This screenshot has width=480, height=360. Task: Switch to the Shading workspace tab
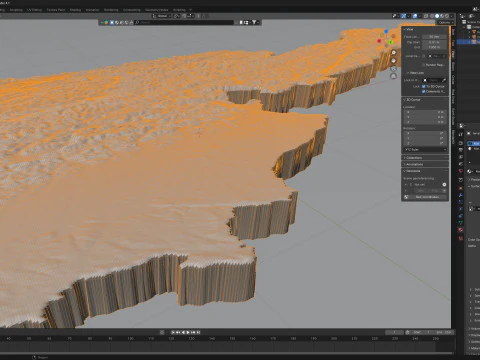(75, 10)
